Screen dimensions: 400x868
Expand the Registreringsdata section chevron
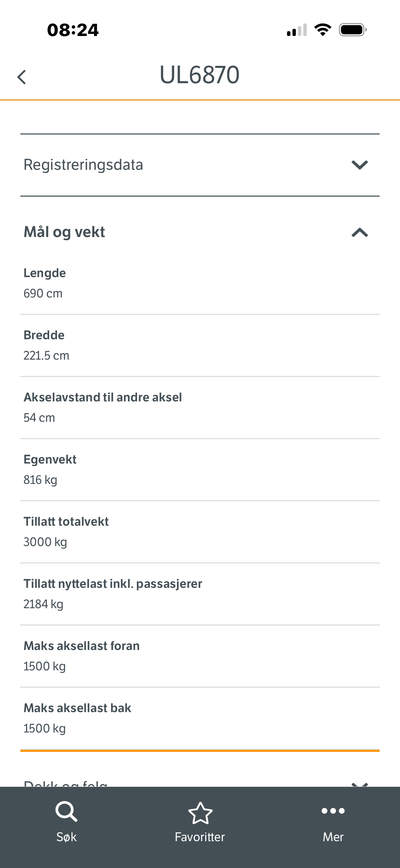coord(360,165)
